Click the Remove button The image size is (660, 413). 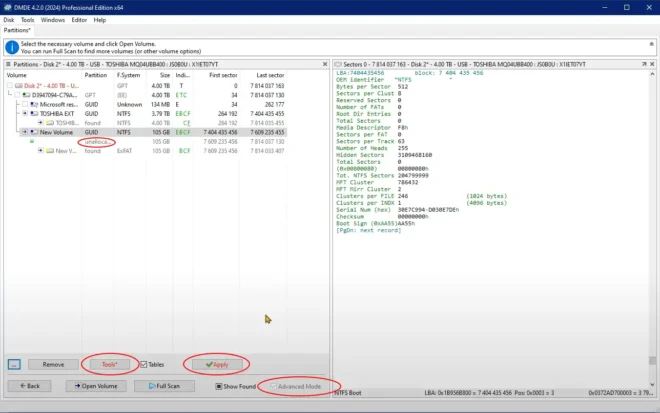coord(53,365)
